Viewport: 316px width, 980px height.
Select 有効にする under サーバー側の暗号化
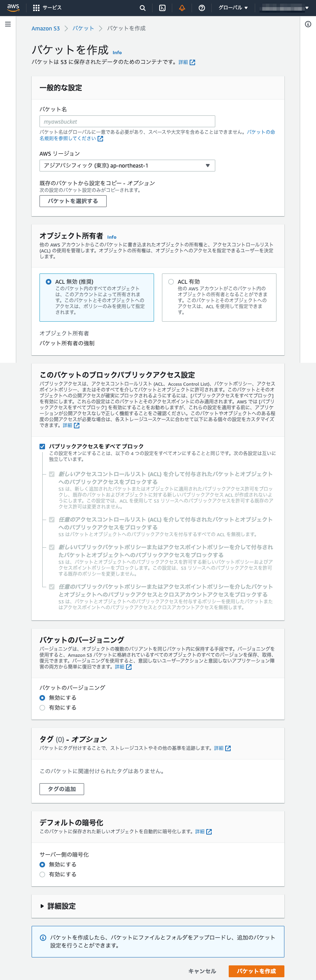[42, 874]
